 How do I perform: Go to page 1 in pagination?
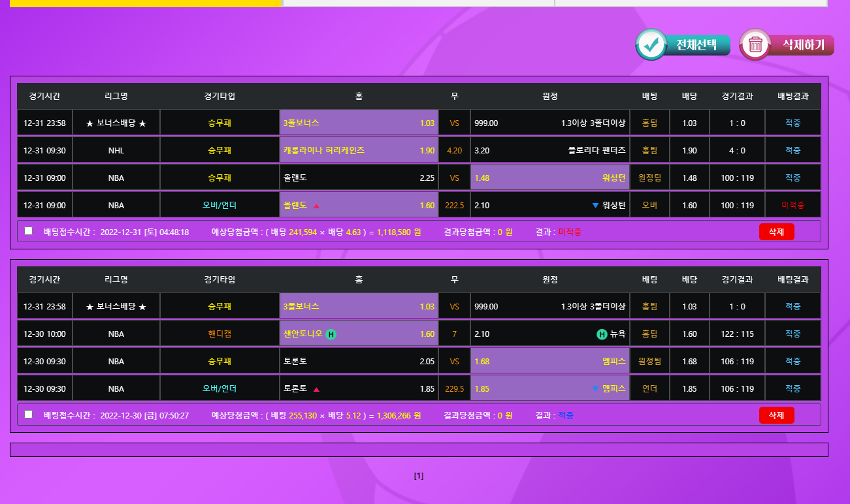[419, 476]
